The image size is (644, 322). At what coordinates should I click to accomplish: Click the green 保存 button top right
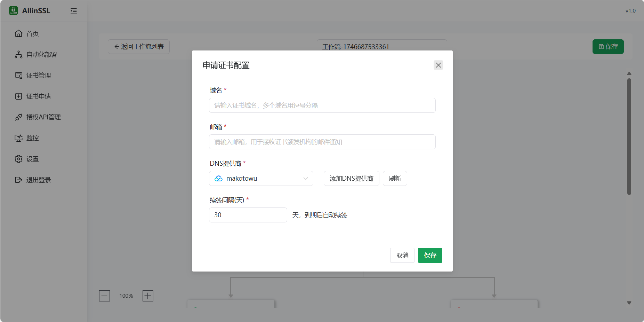(607, 46)
